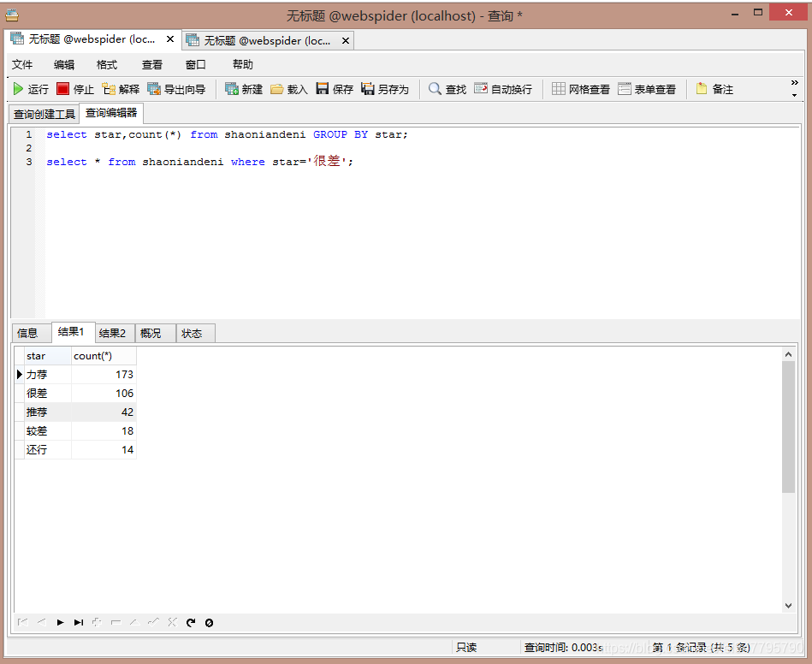Open the 备注 memo tool
This screenshot has height=664, width=812.
pyautogui.click(x=714, y=89)
